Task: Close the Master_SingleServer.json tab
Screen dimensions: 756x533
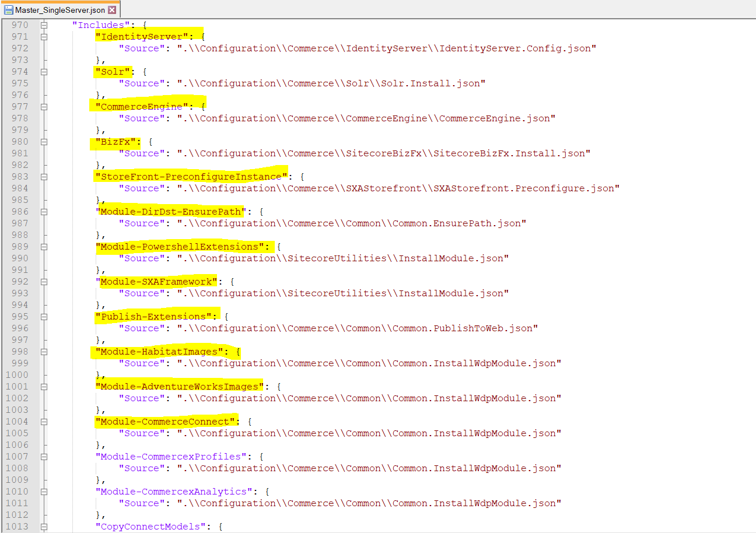Action: point(112,10)
